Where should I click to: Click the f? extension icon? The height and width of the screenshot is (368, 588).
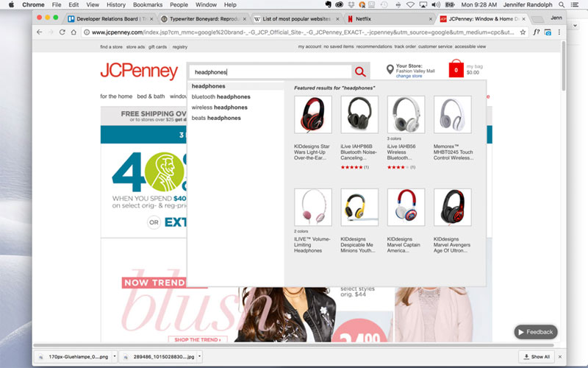(537, 32)
